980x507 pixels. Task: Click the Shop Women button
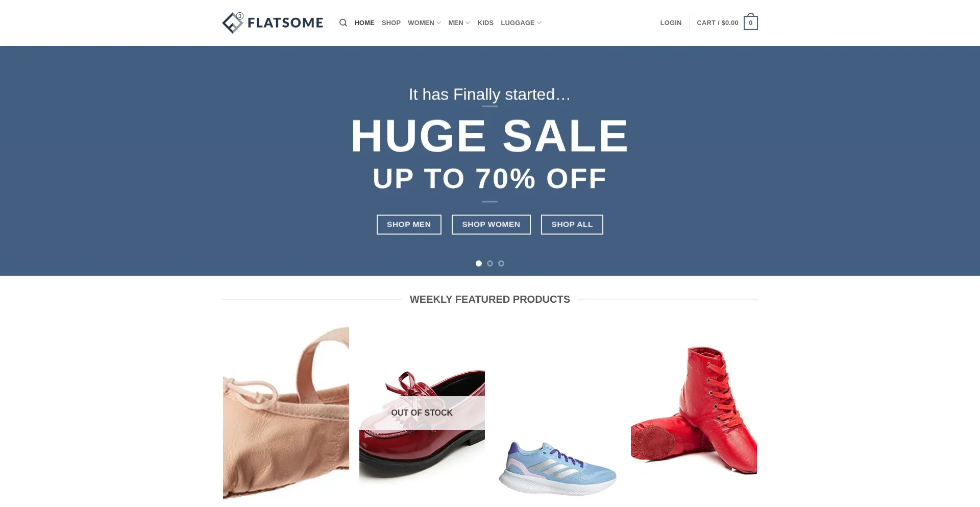[491, 225]
